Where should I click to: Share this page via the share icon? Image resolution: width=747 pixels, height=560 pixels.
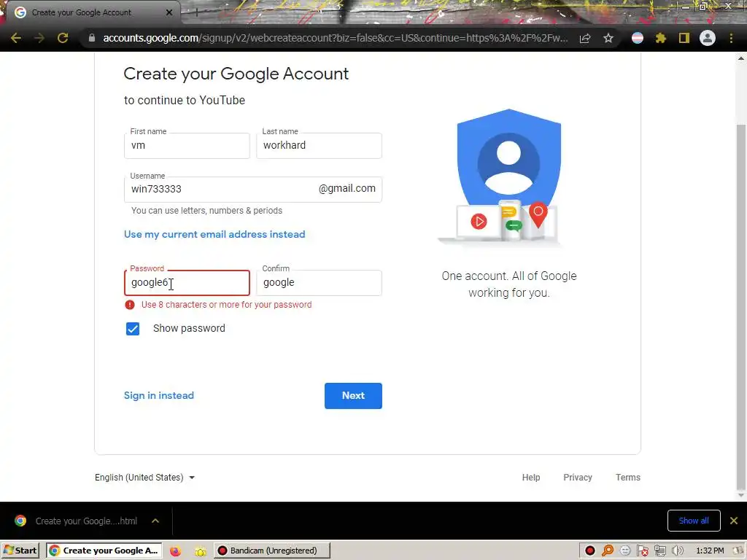585,38
